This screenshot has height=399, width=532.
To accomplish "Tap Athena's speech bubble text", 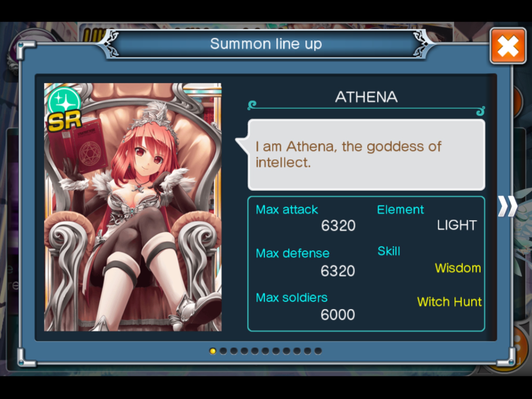I will point(348,154).
